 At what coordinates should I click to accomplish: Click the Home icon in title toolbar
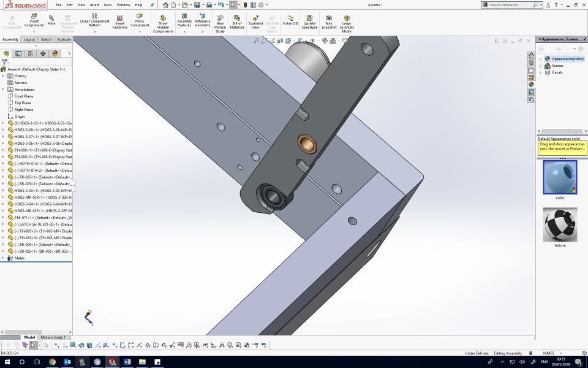(x=165, y=5)
